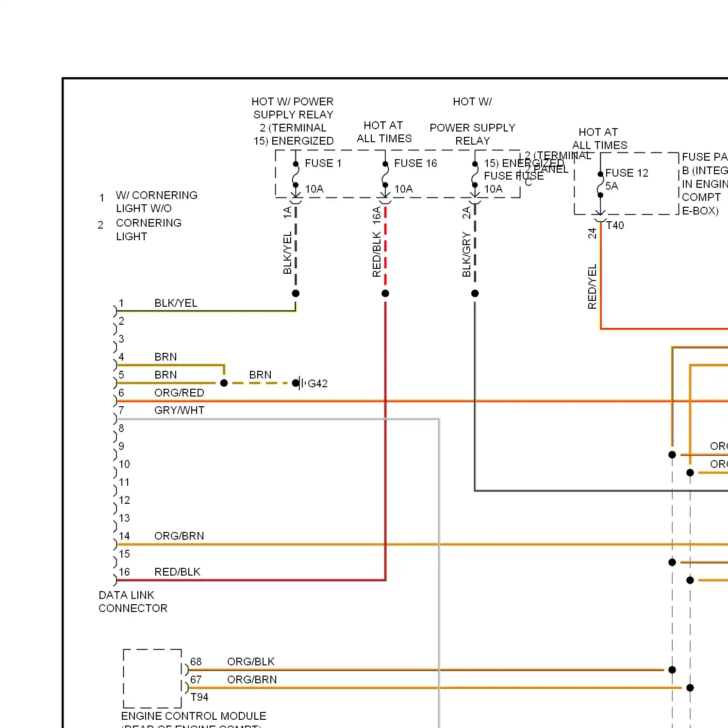Select the "1A" terminal label
728x728 pixels.
click(288, 213)
